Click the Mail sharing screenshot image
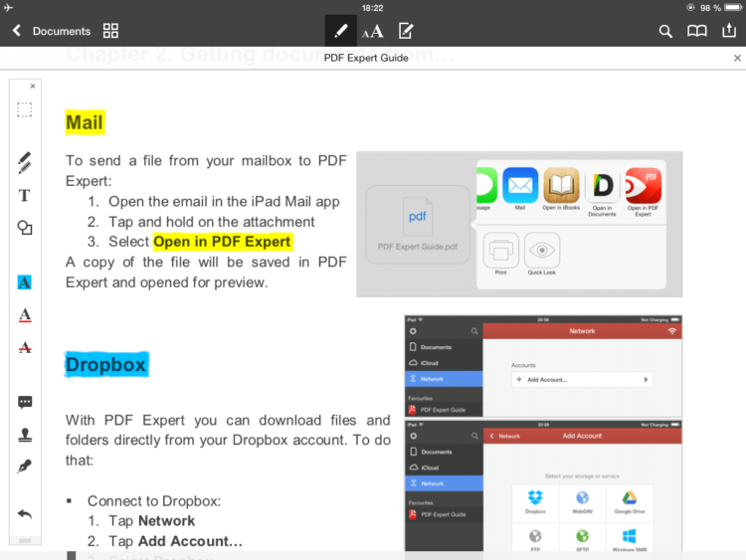Viewport: 746px width, 560px height. pyautogui.click(x=519, y=225)
